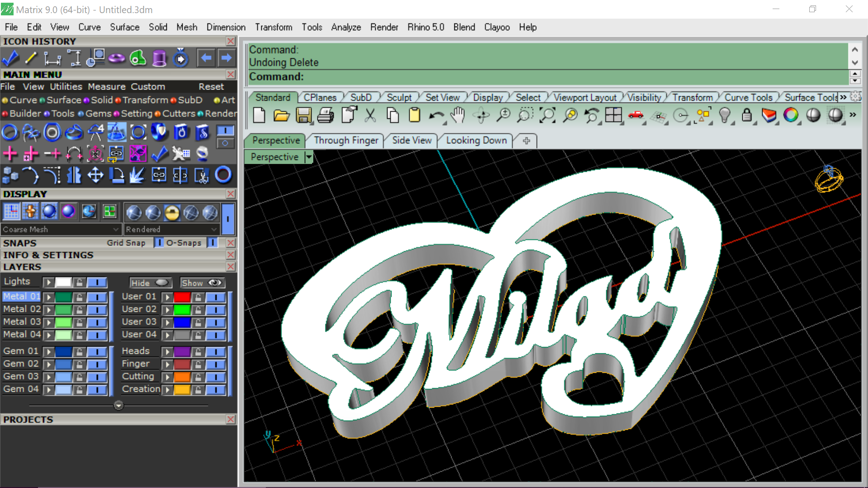Image resolution: width=868 pixels, height=488 pixels.
Task: Open the Rendered display mode dropdown
Action: (172, 230)
